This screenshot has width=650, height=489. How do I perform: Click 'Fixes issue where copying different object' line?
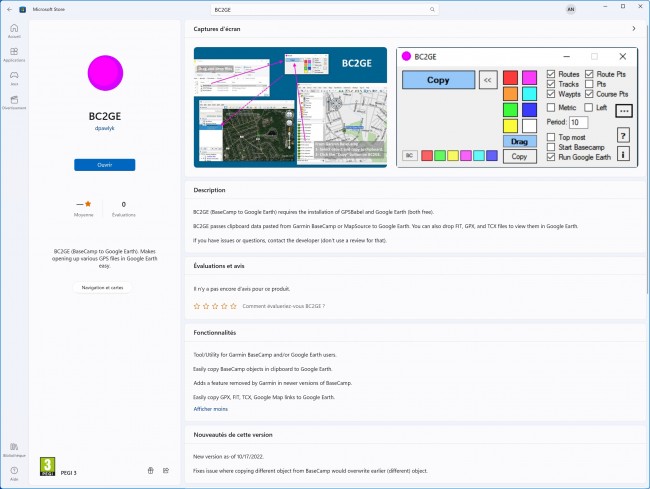(x=310, y=471)
